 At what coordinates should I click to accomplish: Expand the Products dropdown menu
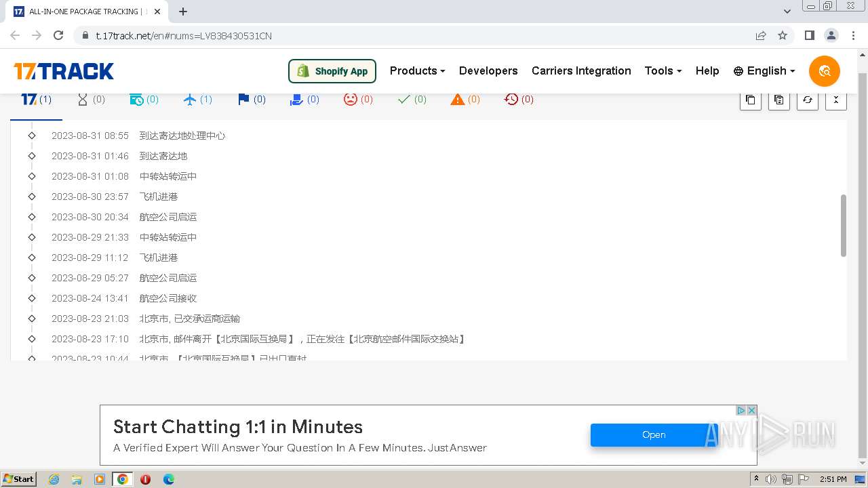click(x=417, y=70)
